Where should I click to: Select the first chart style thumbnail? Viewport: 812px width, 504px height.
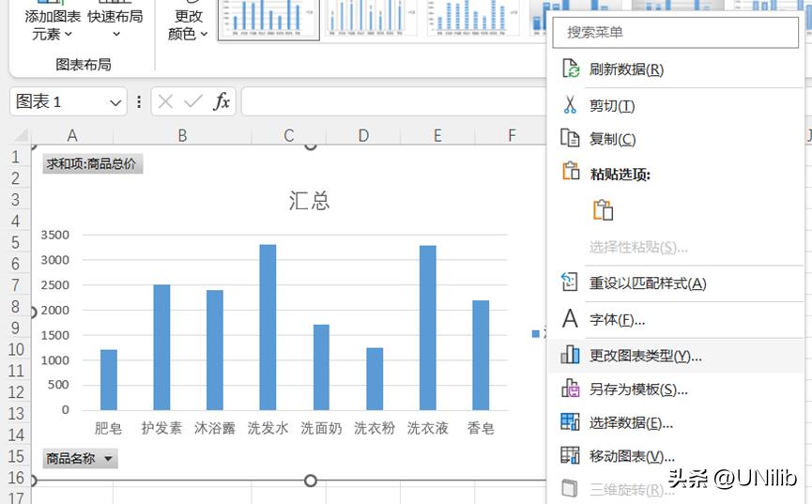coord(268,20)
